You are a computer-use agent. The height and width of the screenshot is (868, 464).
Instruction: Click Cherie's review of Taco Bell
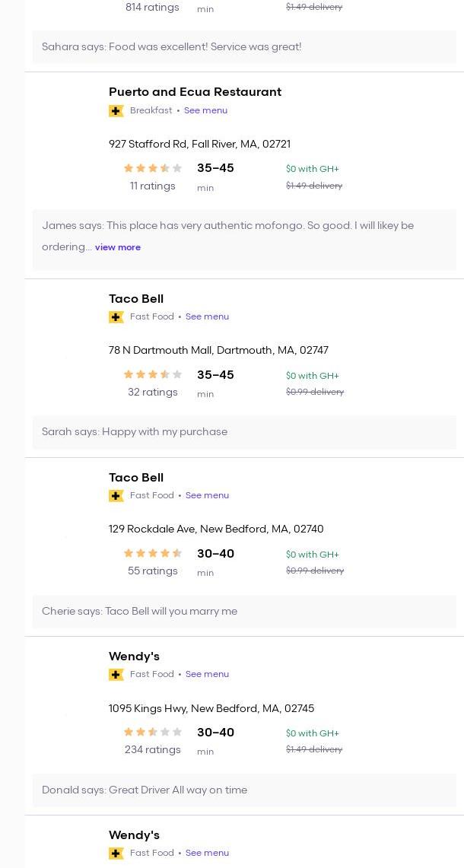click(x=139, y=612)
